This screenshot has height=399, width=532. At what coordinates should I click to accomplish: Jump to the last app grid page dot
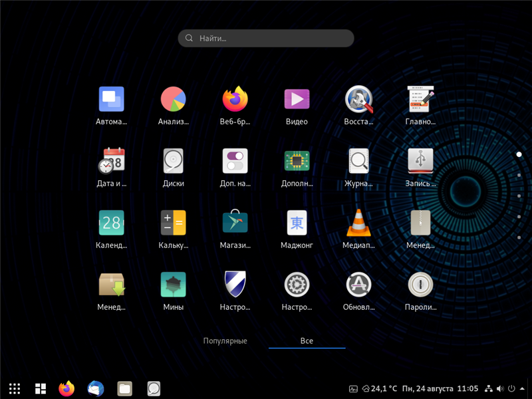coord(519,237)
